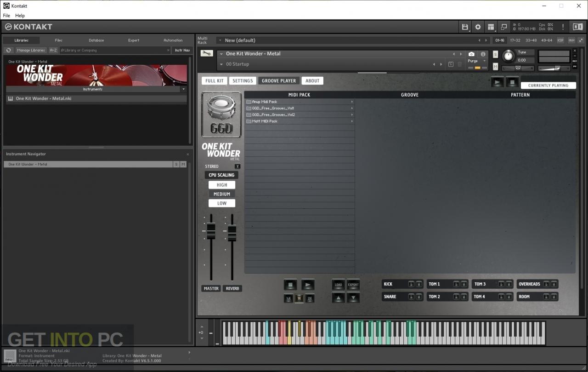The image size is (588, 372).
Task: Open the stereo output dropdown arrow
Action: [237, 166]
